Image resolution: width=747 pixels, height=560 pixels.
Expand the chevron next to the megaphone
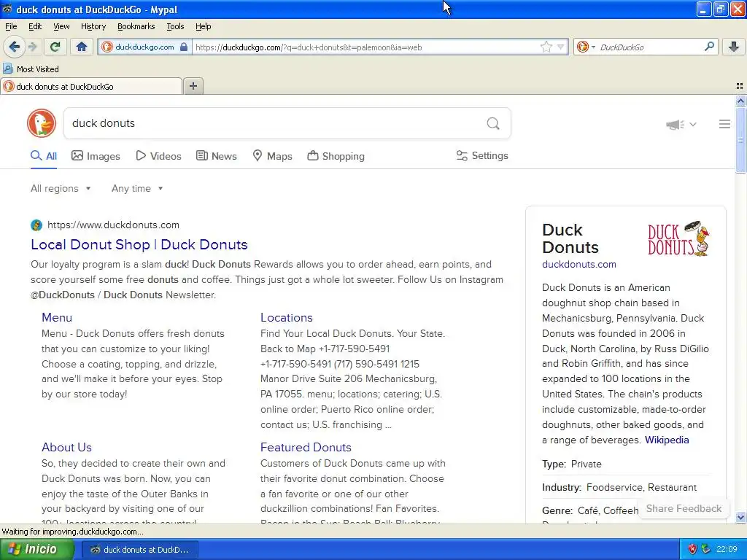pos(693,124)
